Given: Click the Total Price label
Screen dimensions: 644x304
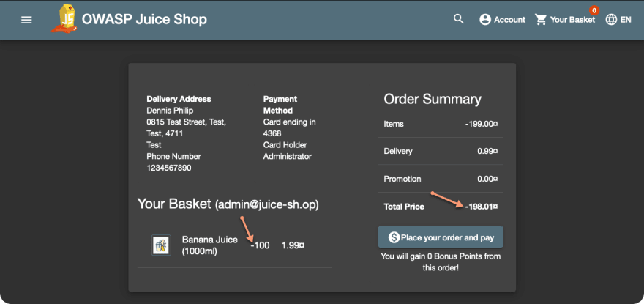Looking at the screenshot, I should pos(404,207).
